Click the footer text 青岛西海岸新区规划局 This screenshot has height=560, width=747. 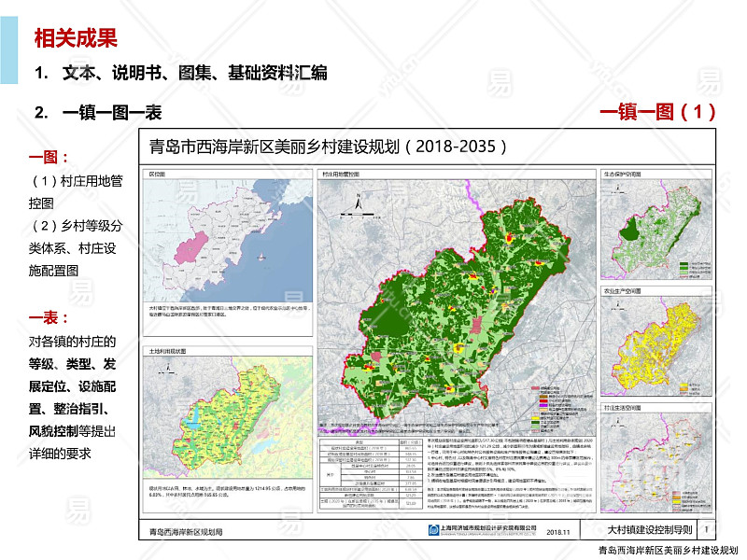tap(185, 531)
